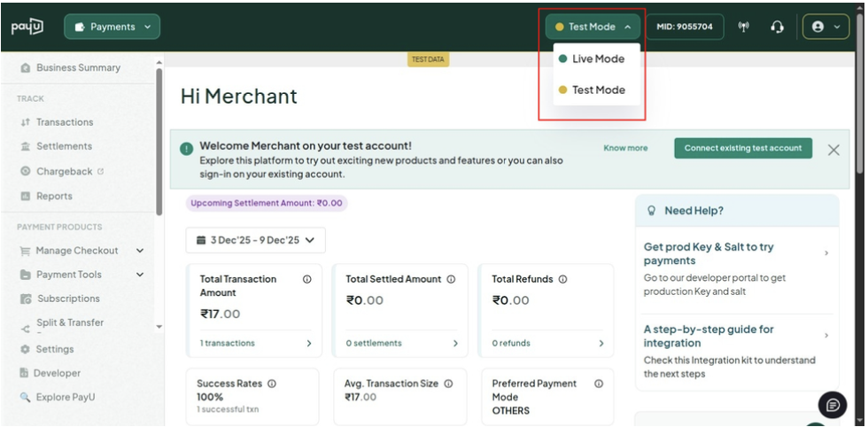The image size is (868, 427).
Task: Expand Manage Checkout submenu chevron
Action: tap(140, 251)
